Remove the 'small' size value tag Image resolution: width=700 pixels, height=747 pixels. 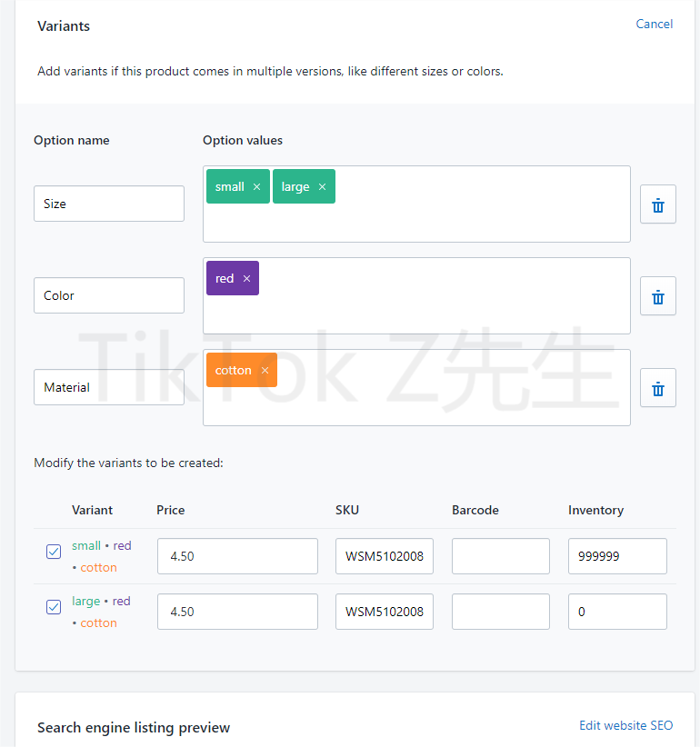[257, 187]
